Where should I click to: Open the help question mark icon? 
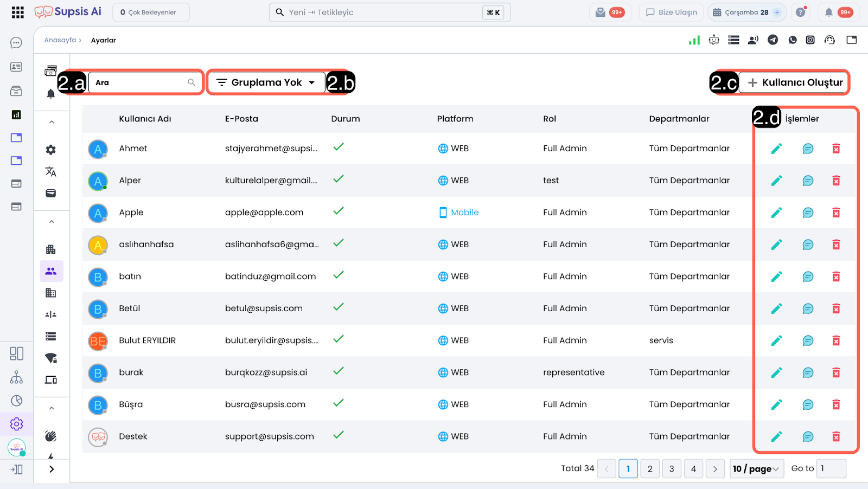[x=800, y=12]
